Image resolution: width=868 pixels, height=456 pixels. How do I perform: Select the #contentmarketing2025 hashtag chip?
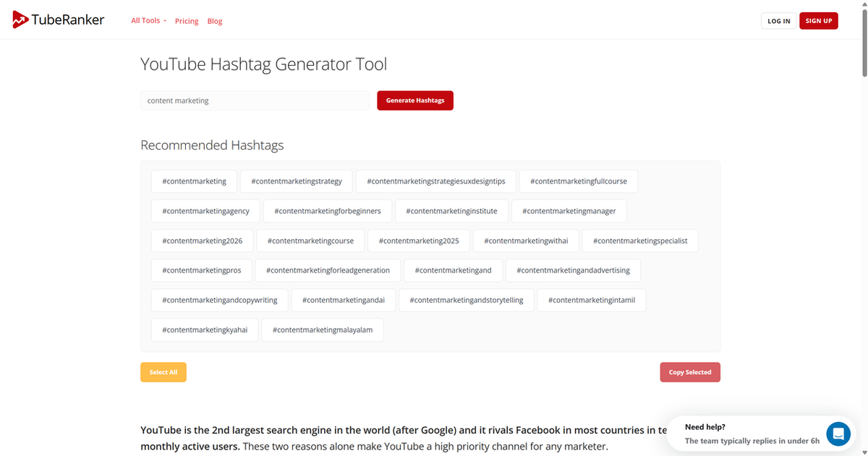[419, 241]
